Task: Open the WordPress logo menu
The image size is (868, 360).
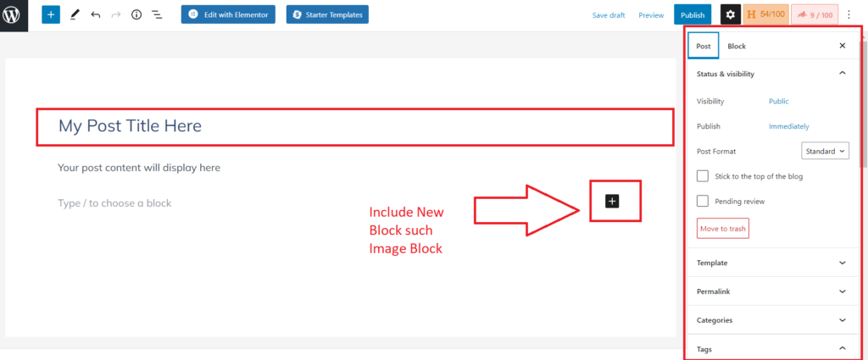Action: (11, 15)
